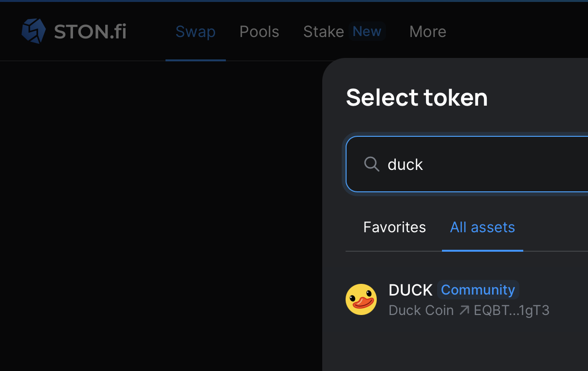This screenshot has width=588, height=371.
Task: Click the STON.fi gem logo icon
Action: pos(34,31)
